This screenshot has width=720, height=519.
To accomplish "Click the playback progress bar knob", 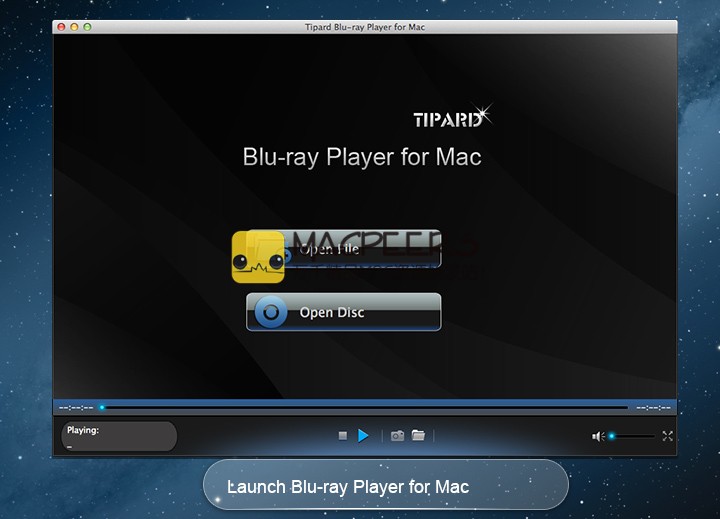I will pyautogui.click(x=102, y=407).
